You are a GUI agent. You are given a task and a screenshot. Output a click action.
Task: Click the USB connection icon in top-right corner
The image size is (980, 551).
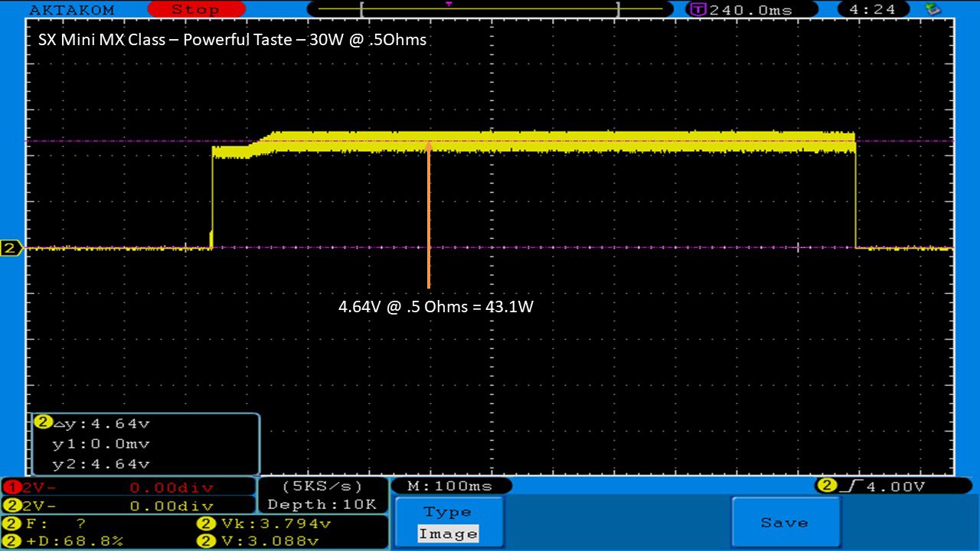tap(933, 9)
